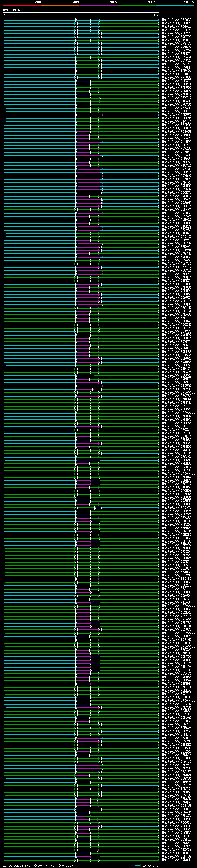Select the UniRef100_C6WTD0 label
The height and width of the screenshot is (868, 197).
coord(177,453)
